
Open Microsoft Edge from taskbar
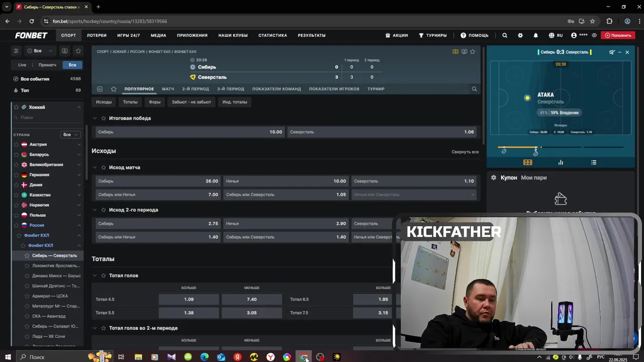204,357
